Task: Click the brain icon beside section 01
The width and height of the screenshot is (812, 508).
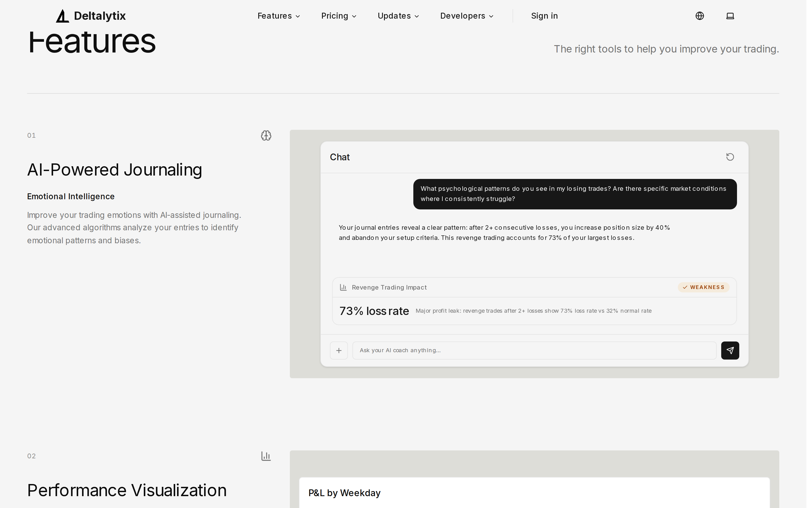Action: [x=266, y=135]
